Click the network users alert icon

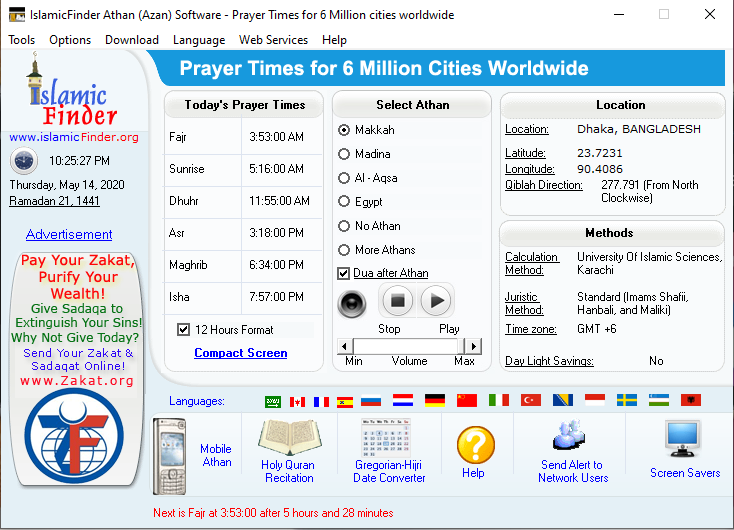click(x=569, y=435)
